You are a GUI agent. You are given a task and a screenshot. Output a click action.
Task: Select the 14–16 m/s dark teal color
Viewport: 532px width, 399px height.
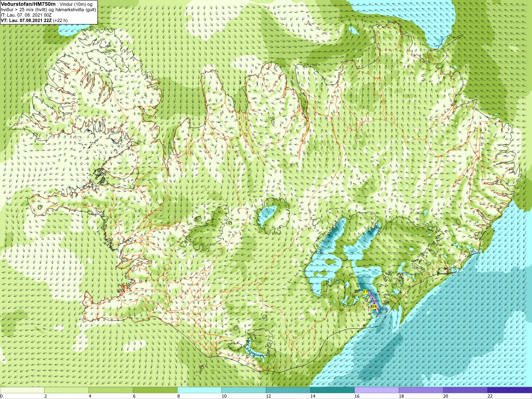pyautogui.click(x=332, y=390)
